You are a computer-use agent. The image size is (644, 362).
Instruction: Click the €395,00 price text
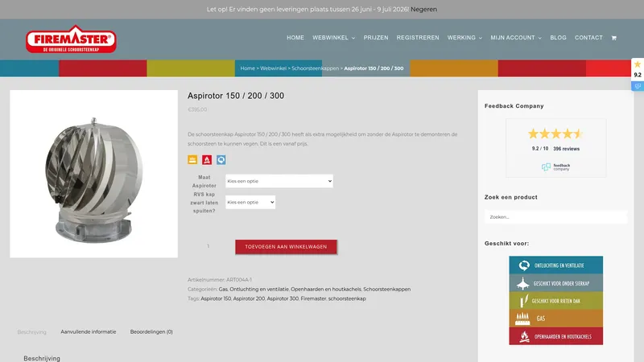[x=197, y=109]
